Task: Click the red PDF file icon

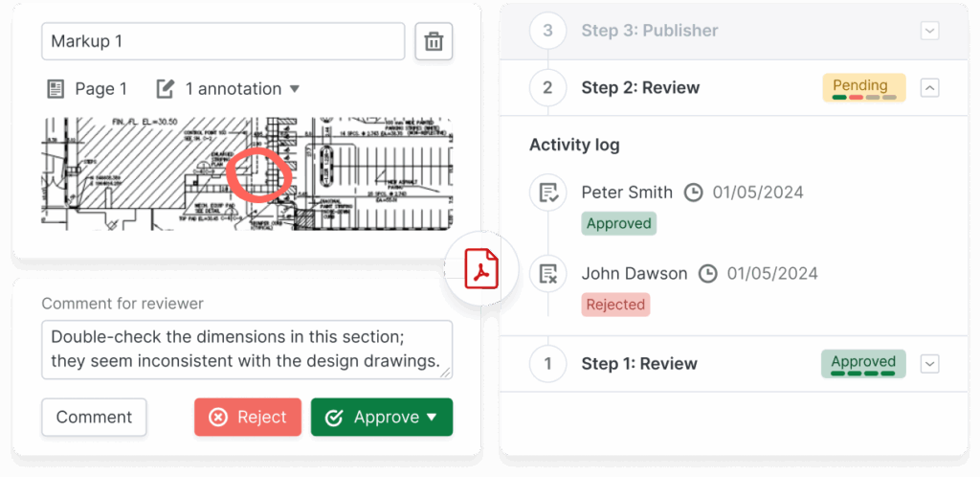Action: [x=481, y=268]
